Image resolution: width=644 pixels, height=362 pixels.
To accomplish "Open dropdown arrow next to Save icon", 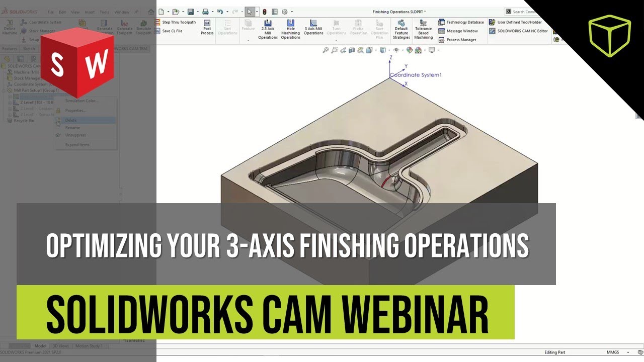I will click(x=197, y=12).
